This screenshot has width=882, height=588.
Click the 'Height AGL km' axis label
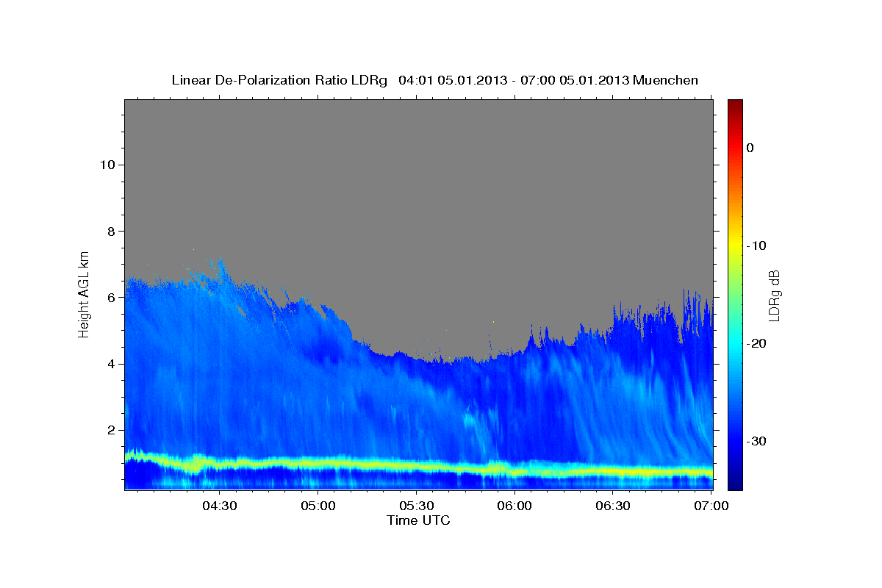click(85, 293)
